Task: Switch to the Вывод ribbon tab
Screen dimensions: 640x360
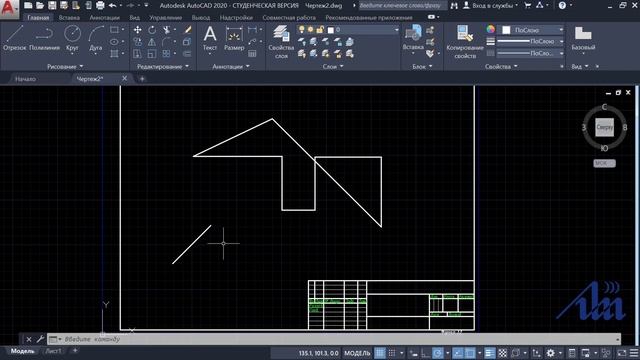Action: (x=201, y=18)
